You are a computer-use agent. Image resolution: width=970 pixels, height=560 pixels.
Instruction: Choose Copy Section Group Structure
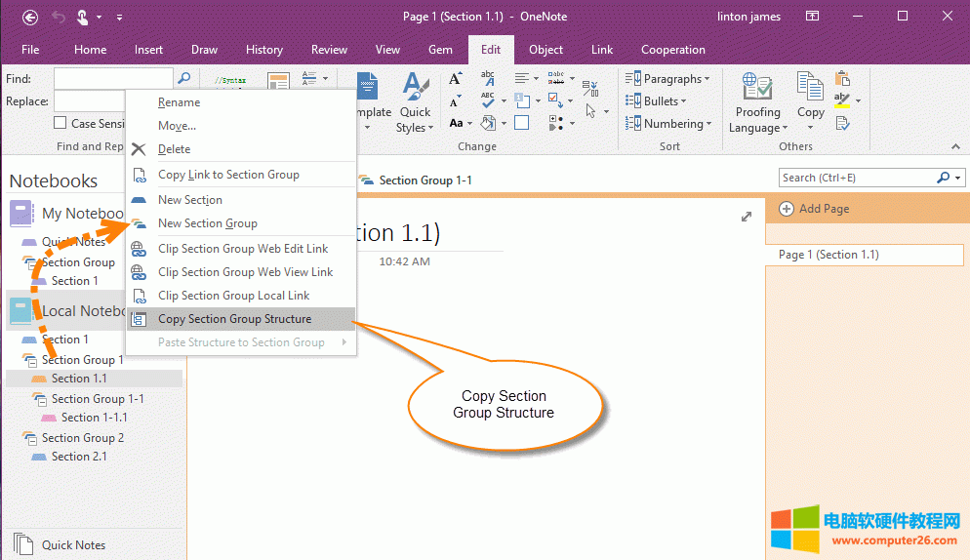pyautogui.click(x=234, y=319)
